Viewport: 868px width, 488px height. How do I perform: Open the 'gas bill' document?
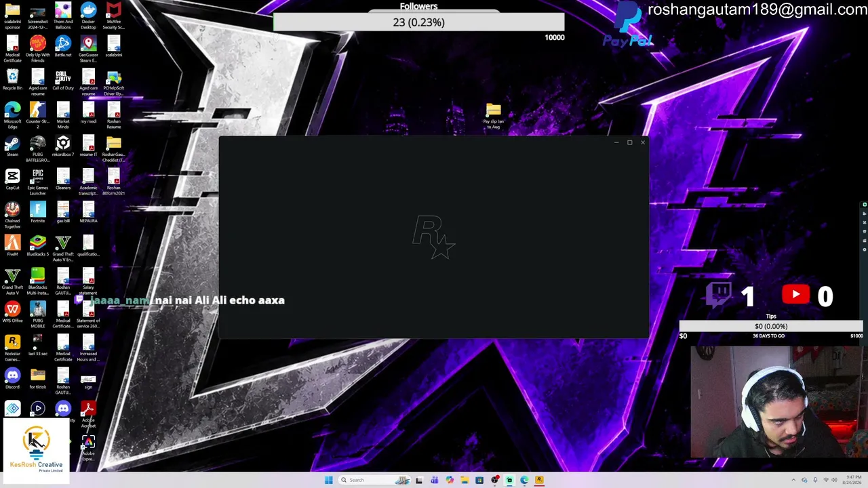pos(63,210)
